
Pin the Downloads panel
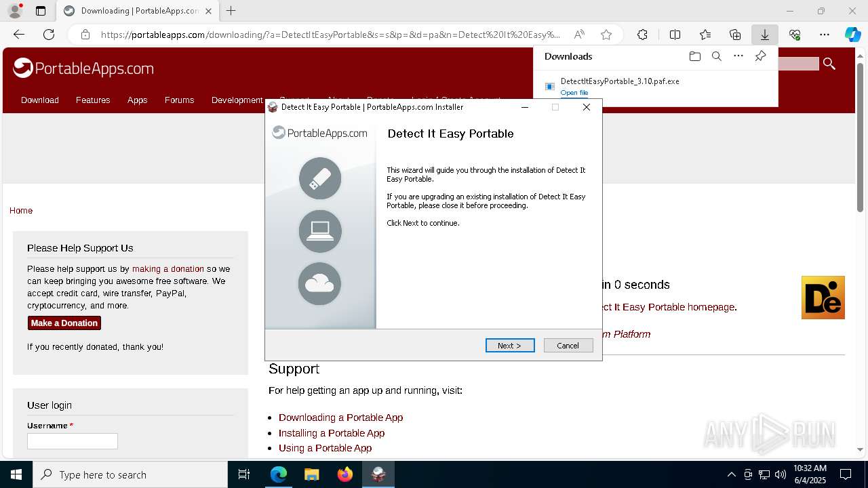(x=760, y=56)
